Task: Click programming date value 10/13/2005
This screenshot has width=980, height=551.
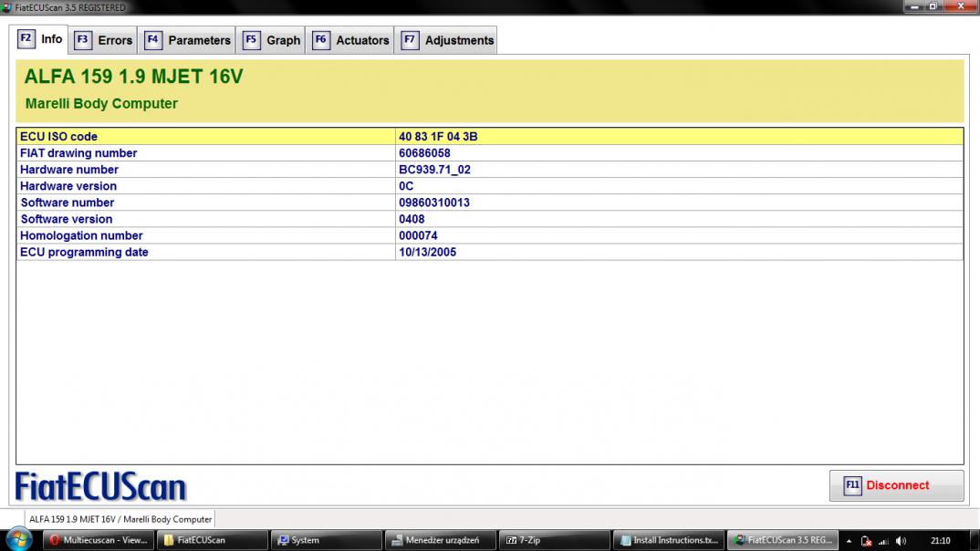Action: tap(428, 253)
